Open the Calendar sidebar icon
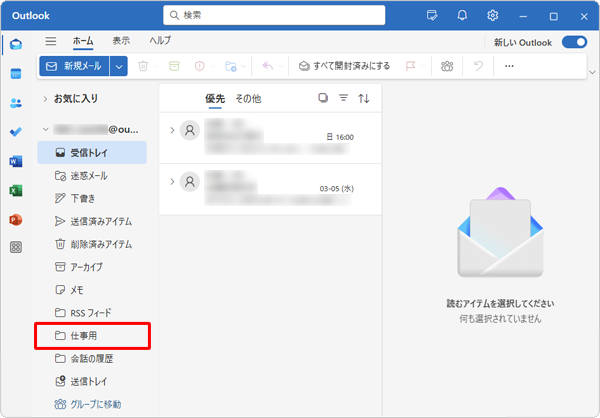Image resolution: width=600 pixels, height=418 pixels. [x=16, y=73]
